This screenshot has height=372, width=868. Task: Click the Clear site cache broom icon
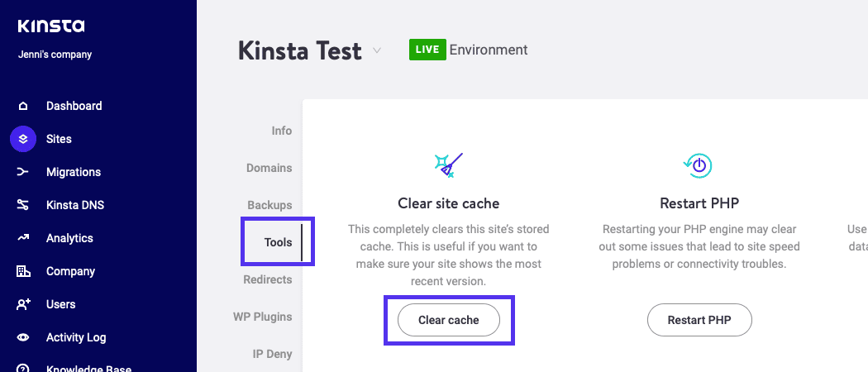click(449, 165)
